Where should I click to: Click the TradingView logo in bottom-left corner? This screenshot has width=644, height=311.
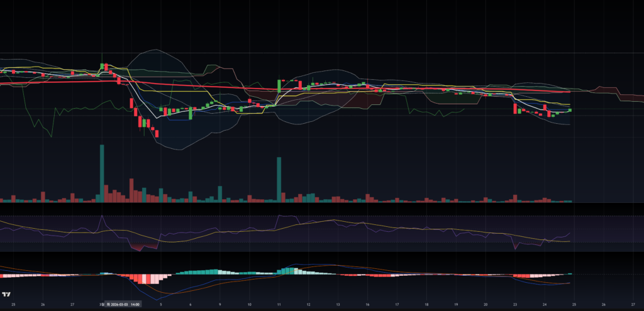[x=6, y=294]
